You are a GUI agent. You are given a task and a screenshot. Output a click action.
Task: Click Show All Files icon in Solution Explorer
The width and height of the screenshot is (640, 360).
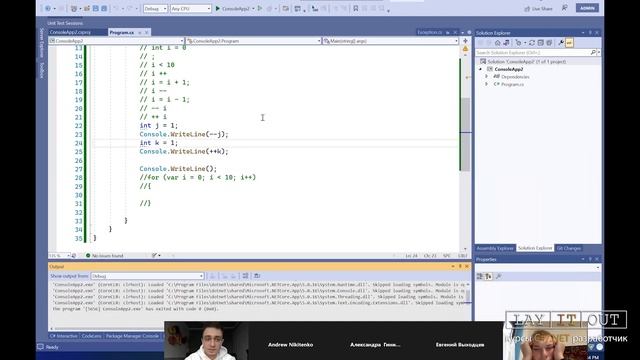549,43
